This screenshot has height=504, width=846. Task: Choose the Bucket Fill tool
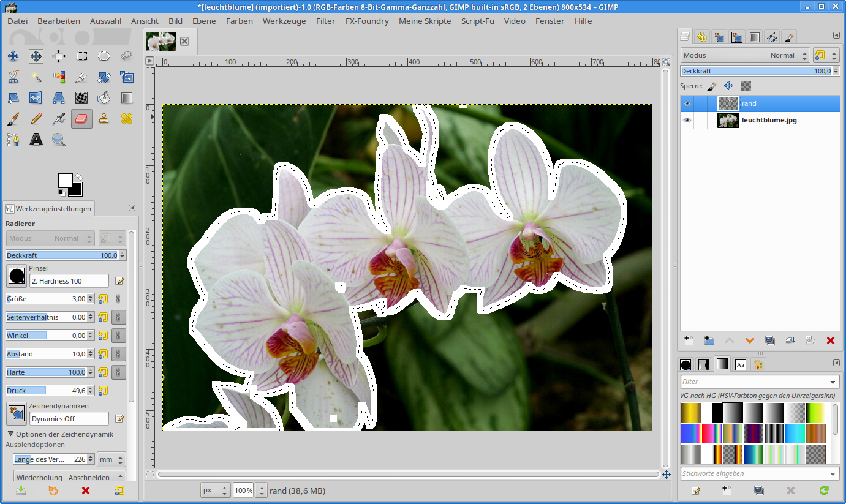pyautogui.click(x=104, y=98)
